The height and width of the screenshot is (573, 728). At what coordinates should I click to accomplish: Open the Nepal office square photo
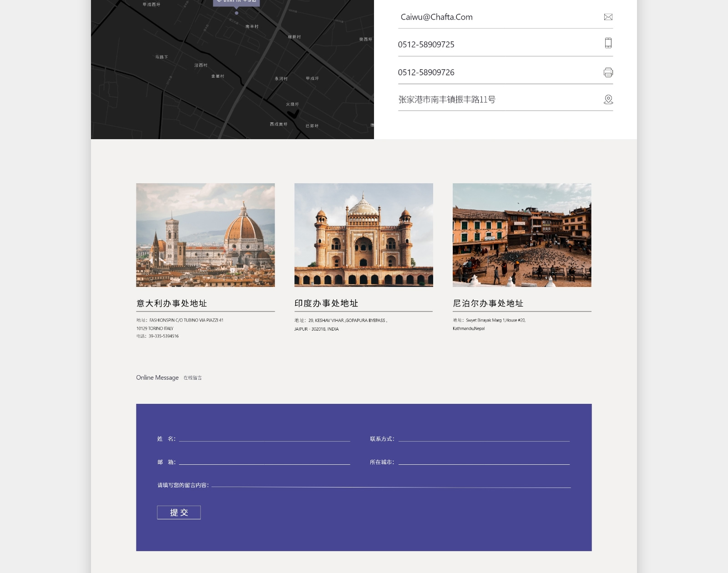click(522, 235)
